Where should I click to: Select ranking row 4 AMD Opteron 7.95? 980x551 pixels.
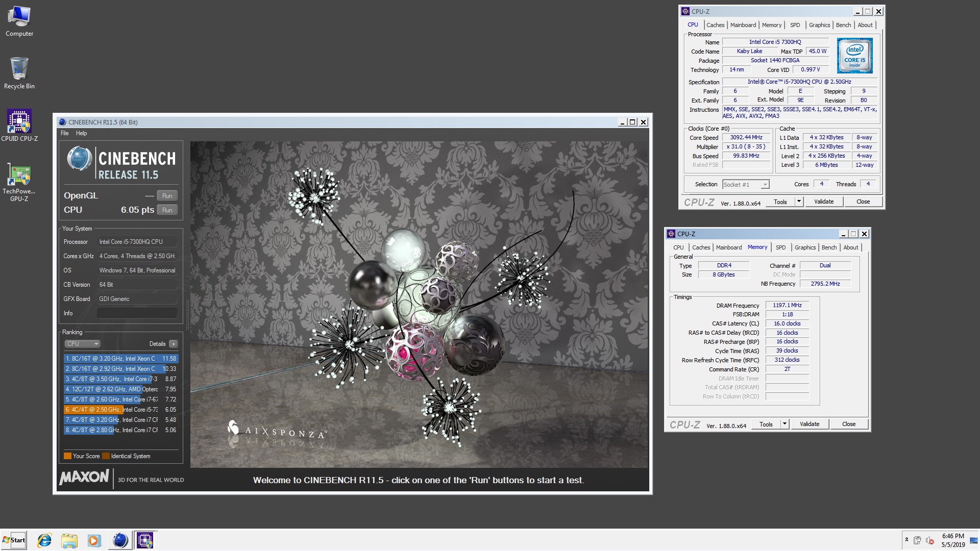[x=121, y=389]
